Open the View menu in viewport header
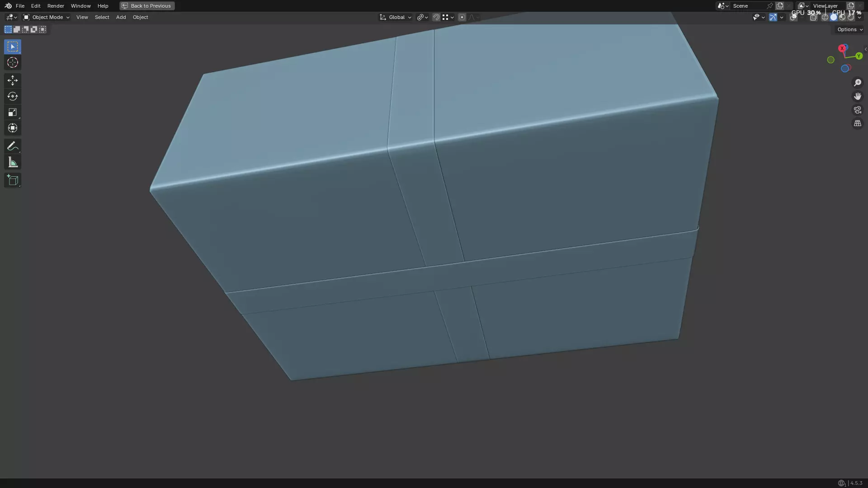 (82, 17)
